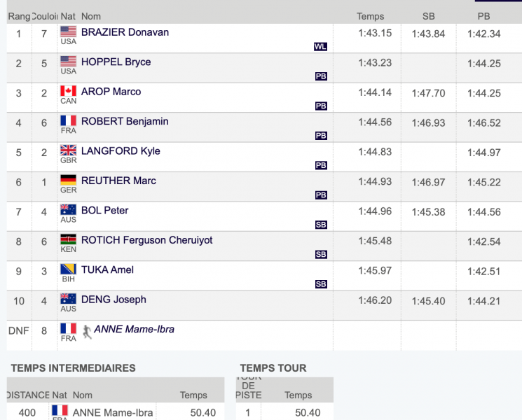Screen dimensions: 522x420
Task: Open ROTICH Ferguson Cheruiyot profile link
Action: pyautogui.click(x=147, y=240)
